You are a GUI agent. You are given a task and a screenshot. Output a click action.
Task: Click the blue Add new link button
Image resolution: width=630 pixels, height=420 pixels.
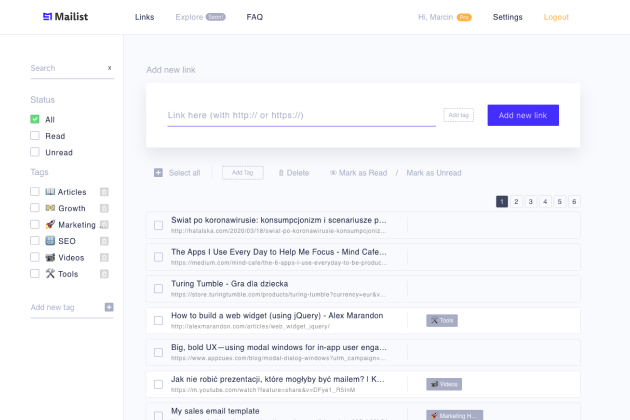tap(523, 115)
